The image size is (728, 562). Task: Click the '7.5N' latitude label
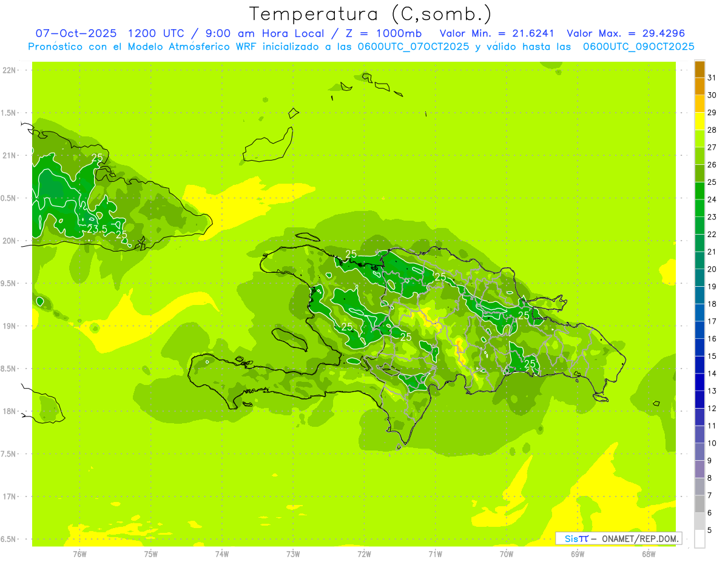click(x=9, y=454)
